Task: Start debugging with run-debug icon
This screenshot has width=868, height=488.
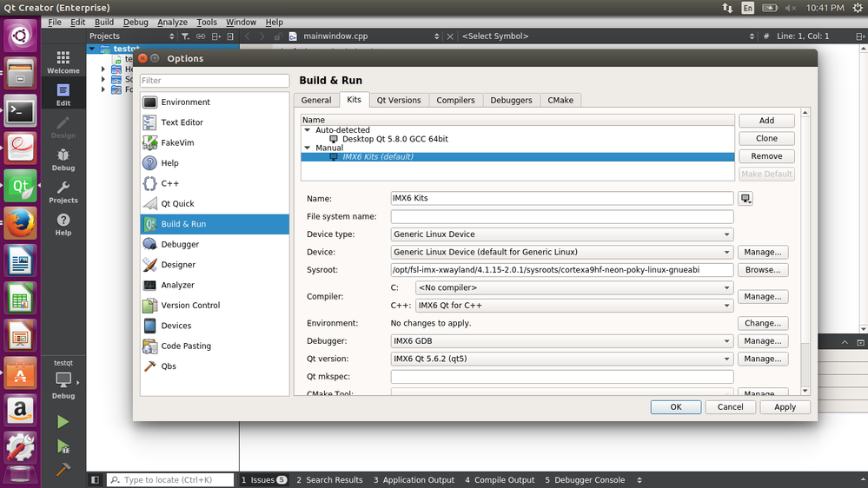Action: [x=63, y=446]
